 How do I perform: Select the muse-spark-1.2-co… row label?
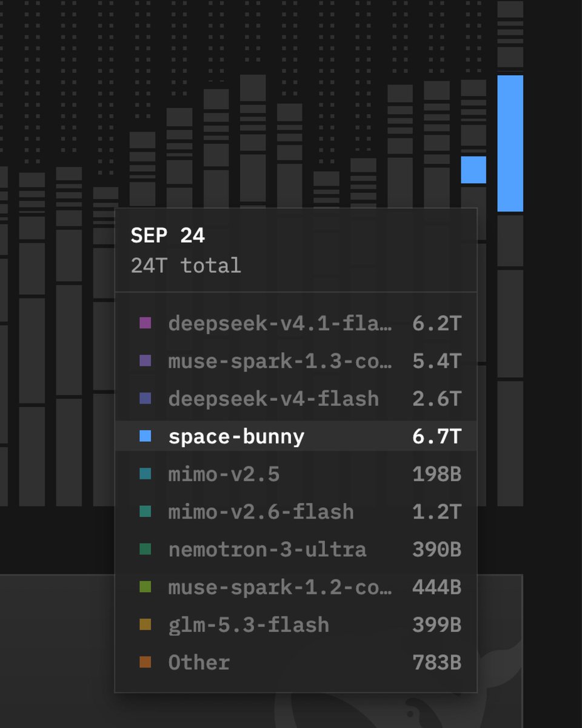(x=280, y=587)
